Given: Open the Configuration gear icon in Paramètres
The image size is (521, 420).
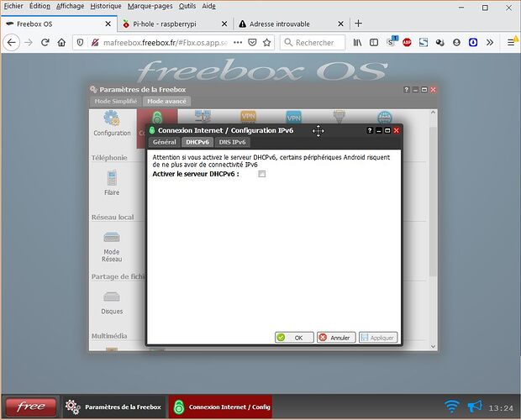Looking at the screenshot, I should pos(112,123).
